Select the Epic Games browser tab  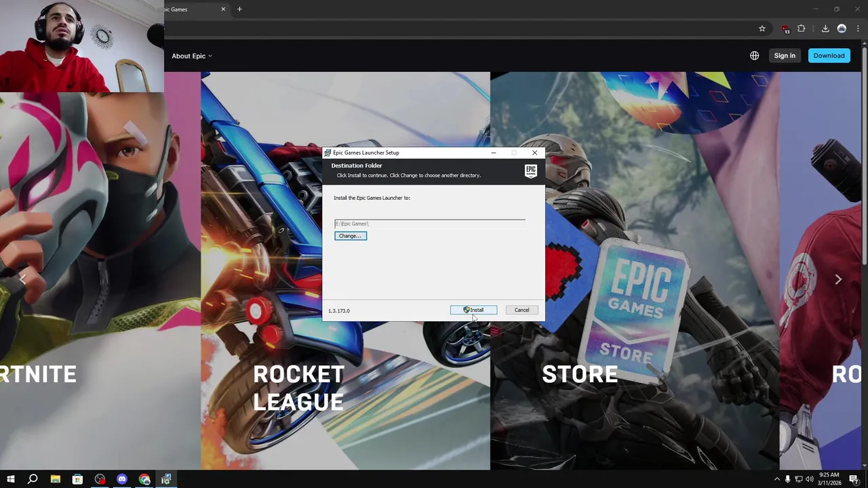point(197,9)
